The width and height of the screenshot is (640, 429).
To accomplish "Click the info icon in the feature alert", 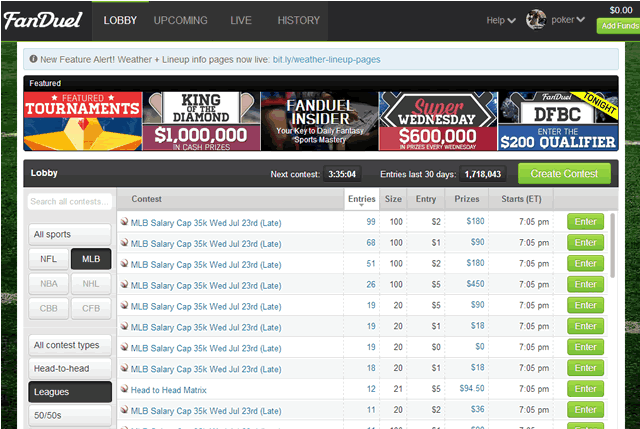I will (x=36, y=59).
